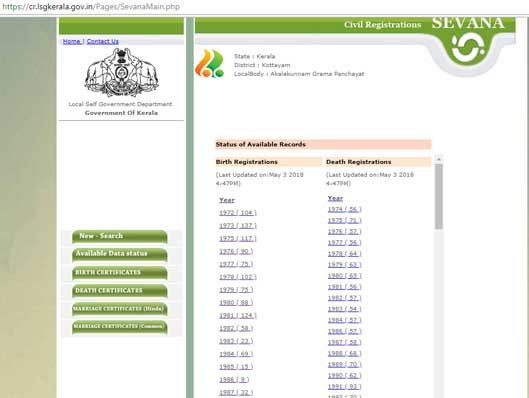This screenshot has height=398, width=529.
Task: Click LocalBody Akalakunnam Grama Panchayat text
Action: pyautogui.click(x=299, y=74)
